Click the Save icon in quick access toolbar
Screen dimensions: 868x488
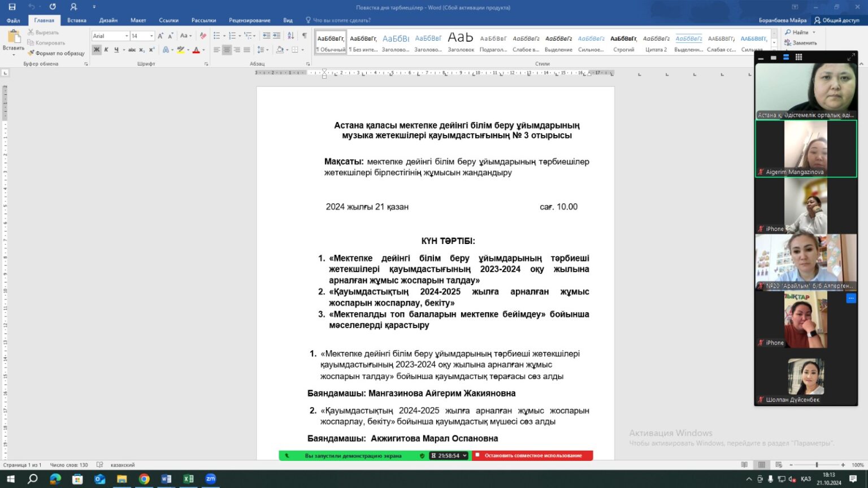click(12, 7)
